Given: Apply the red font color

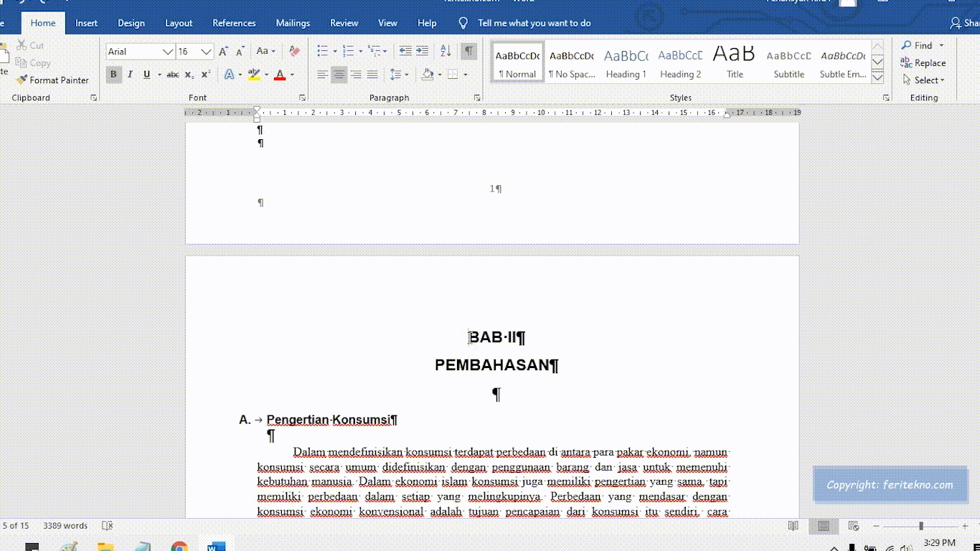Looking at the screenshot, I should [280, 75].
